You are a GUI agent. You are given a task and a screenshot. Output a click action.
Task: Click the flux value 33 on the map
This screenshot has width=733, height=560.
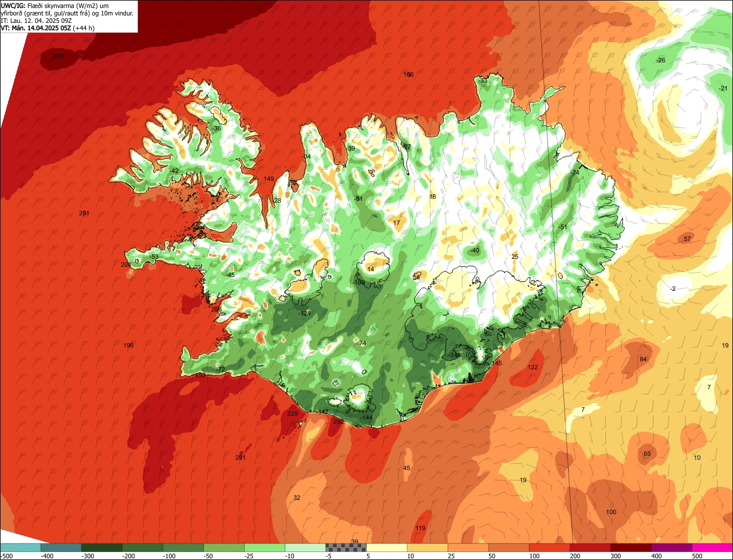point(483,80)
